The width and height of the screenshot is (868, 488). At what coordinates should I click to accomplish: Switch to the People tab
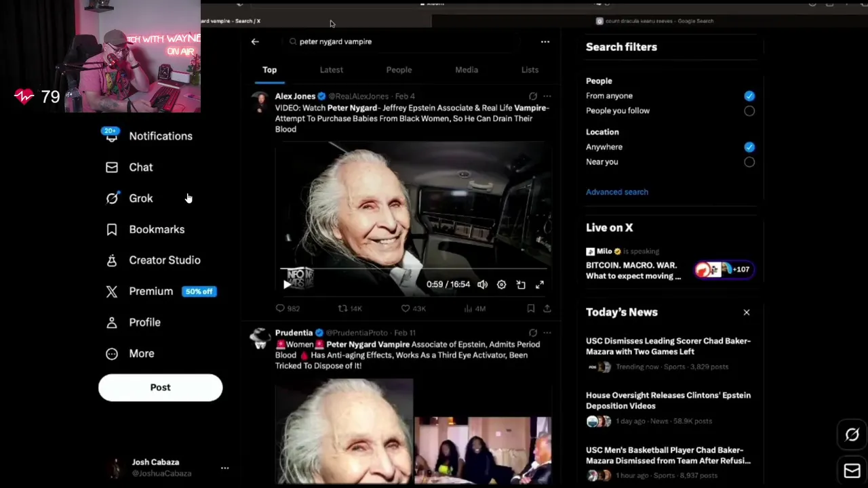click(399, 70)
